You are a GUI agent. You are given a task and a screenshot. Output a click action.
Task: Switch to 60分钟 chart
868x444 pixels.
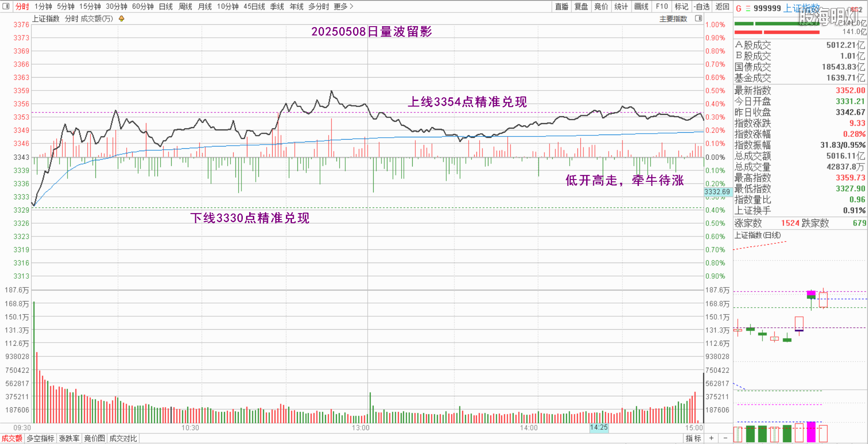click(x=143, y=6)
